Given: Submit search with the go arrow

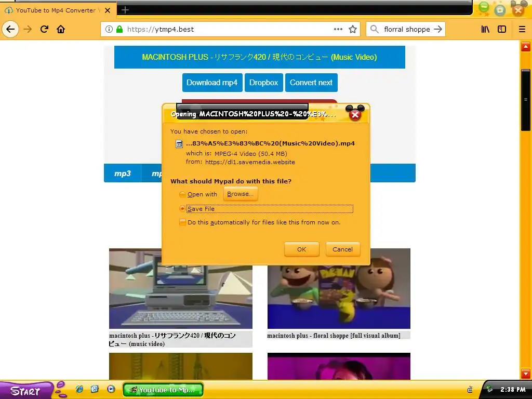Looking at the screenshot, I should [438, 29].
